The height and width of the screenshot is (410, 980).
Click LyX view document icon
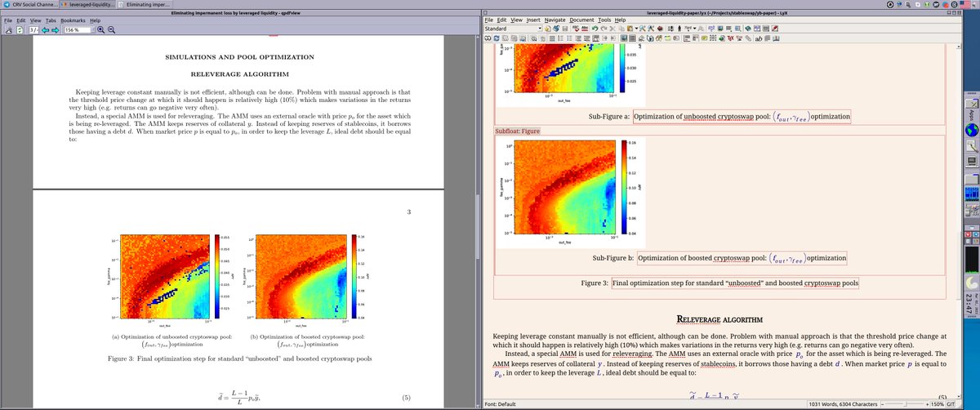click(x=487, y=38)
